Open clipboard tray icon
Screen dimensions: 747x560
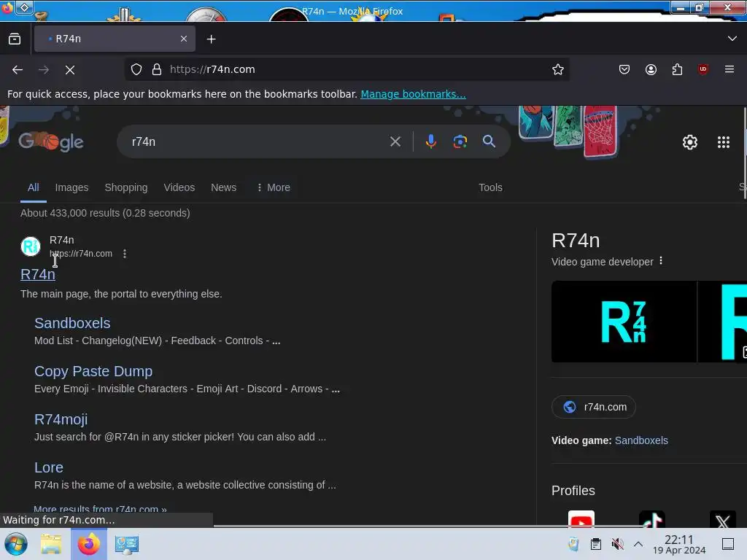pyautogui.click(x=595, y=544)
